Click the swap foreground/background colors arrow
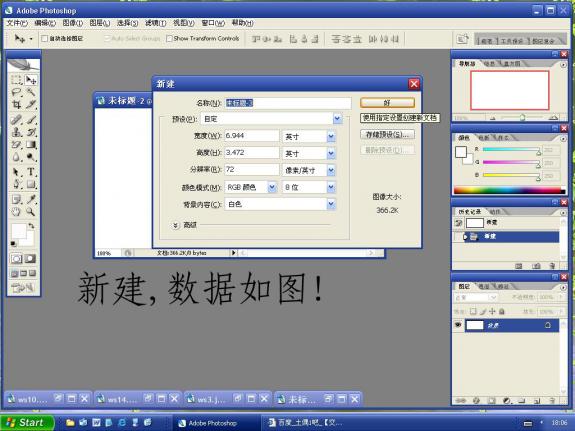The width and height of the screenshot is (575, 431). 32,226
